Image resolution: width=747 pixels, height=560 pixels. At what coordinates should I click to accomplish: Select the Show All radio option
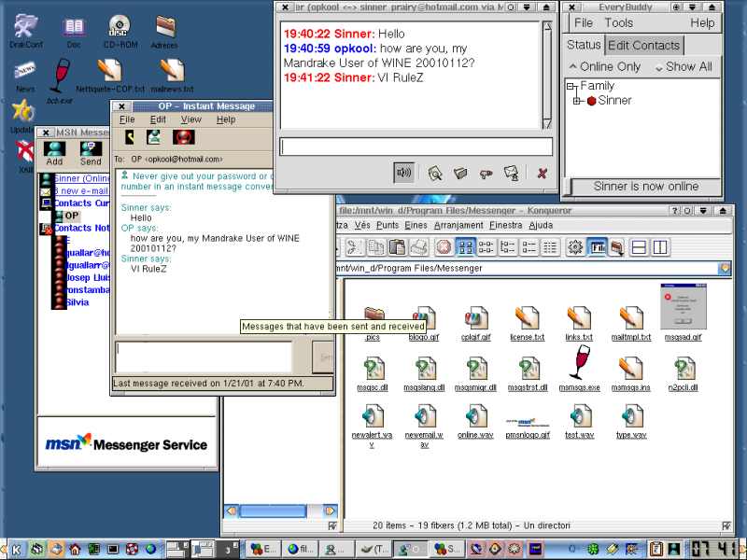(x=684, y=66)
